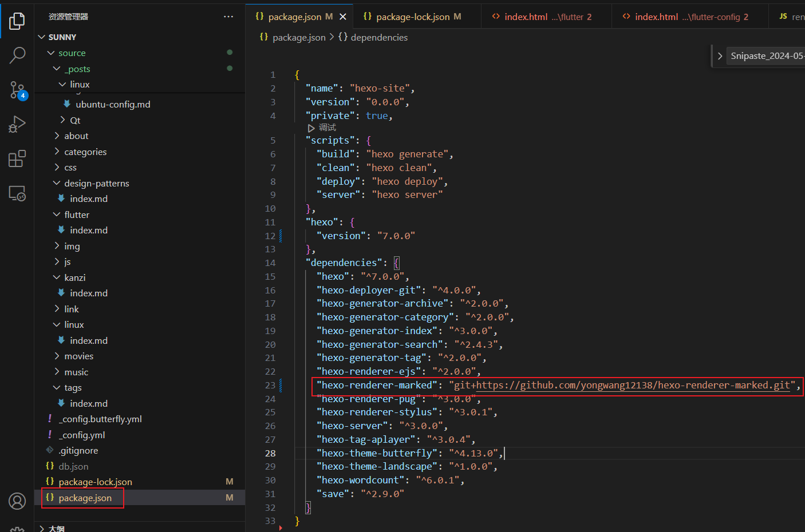
Task: Click the "name" hexo-site value
Action: pyautogui.click(x=380, y=88)
